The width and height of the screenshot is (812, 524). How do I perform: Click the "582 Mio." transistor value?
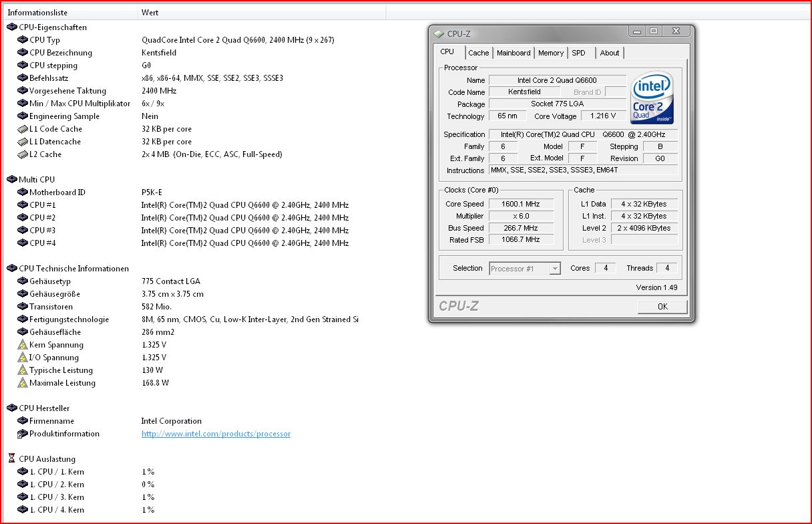[x=156, y=307]
